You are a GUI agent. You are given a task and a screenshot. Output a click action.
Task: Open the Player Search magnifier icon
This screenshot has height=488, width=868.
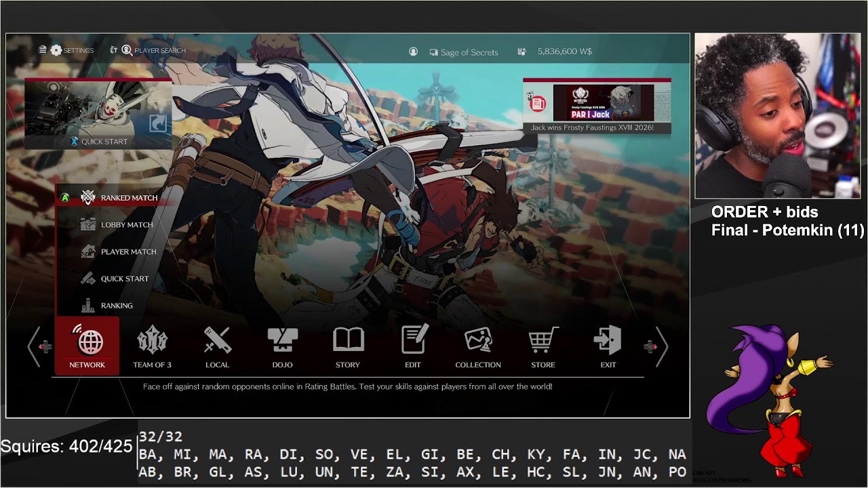[x=127, y=50]
